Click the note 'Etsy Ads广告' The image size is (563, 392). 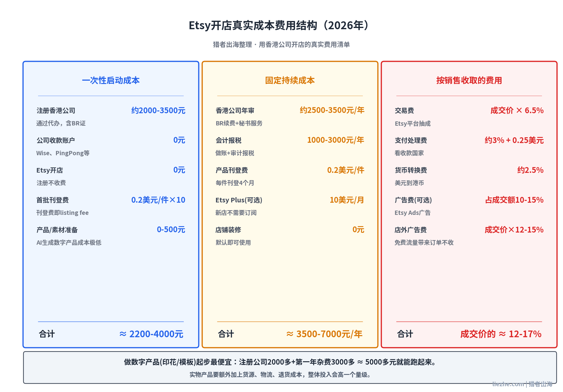point(413,213)
